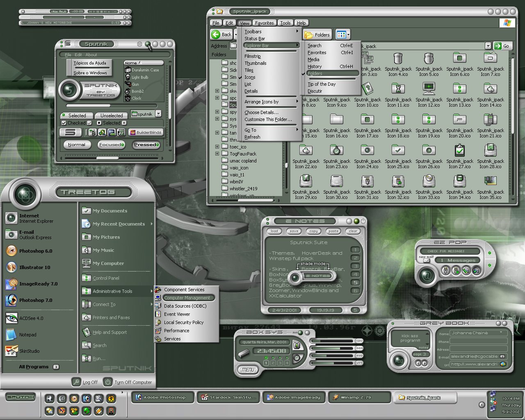Switch to the Selected tab in Sputnik
Screen dimensions: 525x420
[77, 116]
